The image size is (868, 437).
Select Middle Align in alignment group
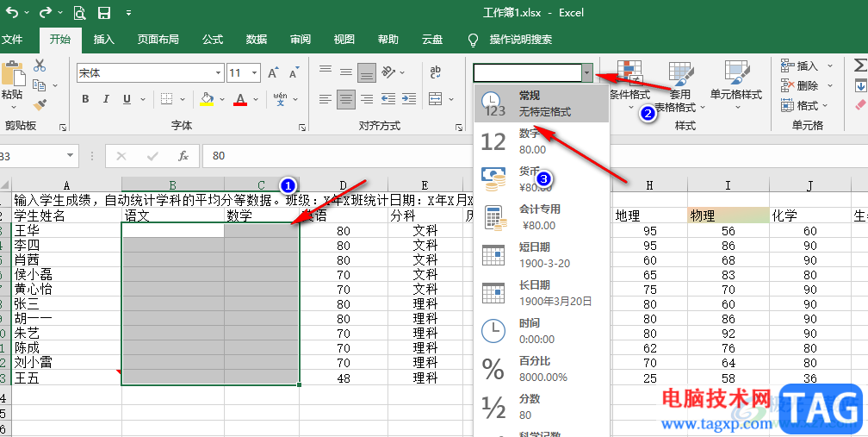click(x=346, y=72)
